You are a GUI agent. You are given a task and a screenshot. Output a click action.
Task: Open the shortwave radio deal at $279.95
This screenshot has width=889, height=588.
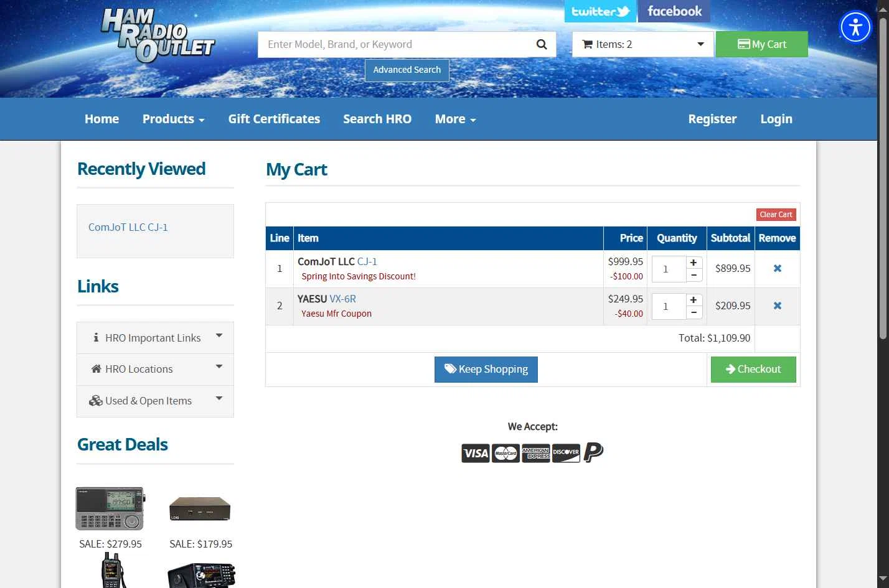110,508
